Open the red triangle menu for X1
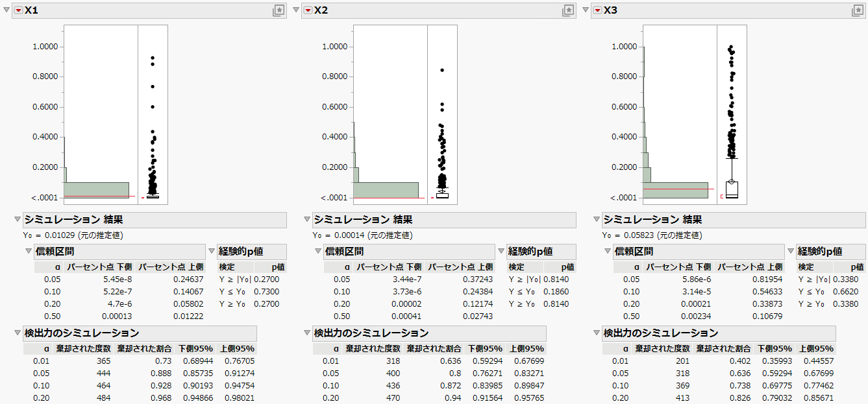 pos(18,10)
